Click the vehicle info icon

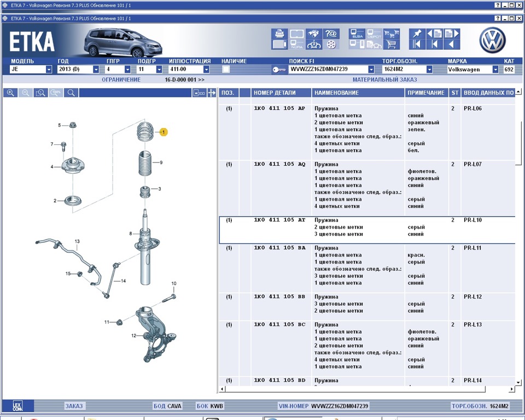[x=314, y=44]
